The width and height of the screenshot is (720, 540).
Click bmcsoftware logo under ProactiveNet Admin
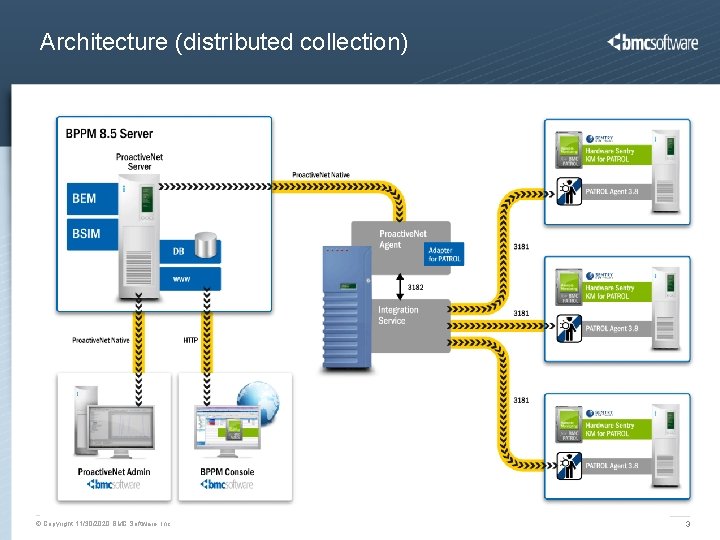113,484
